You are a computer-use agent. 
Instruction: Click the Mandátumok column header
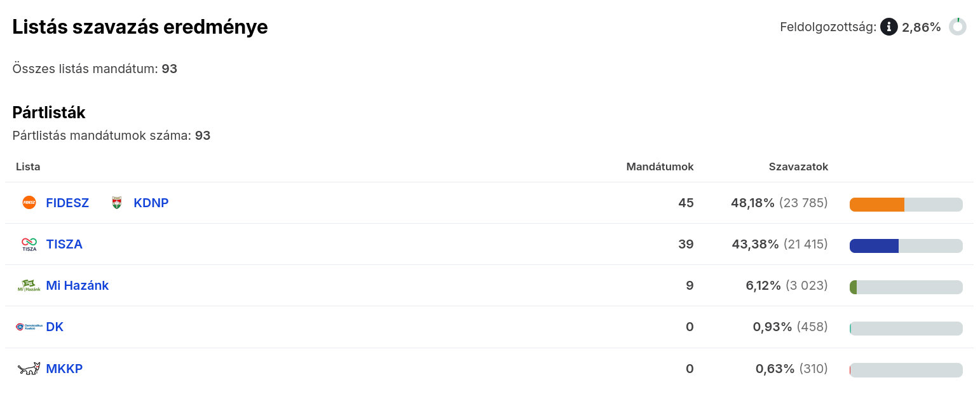(660, 167)
